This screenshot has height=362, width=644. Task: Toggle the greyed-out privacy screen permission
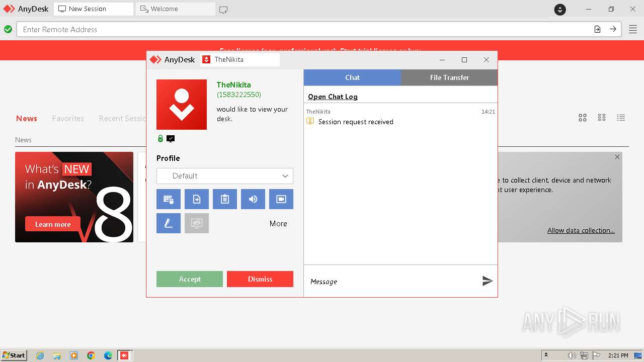click(x=197, y=223)
